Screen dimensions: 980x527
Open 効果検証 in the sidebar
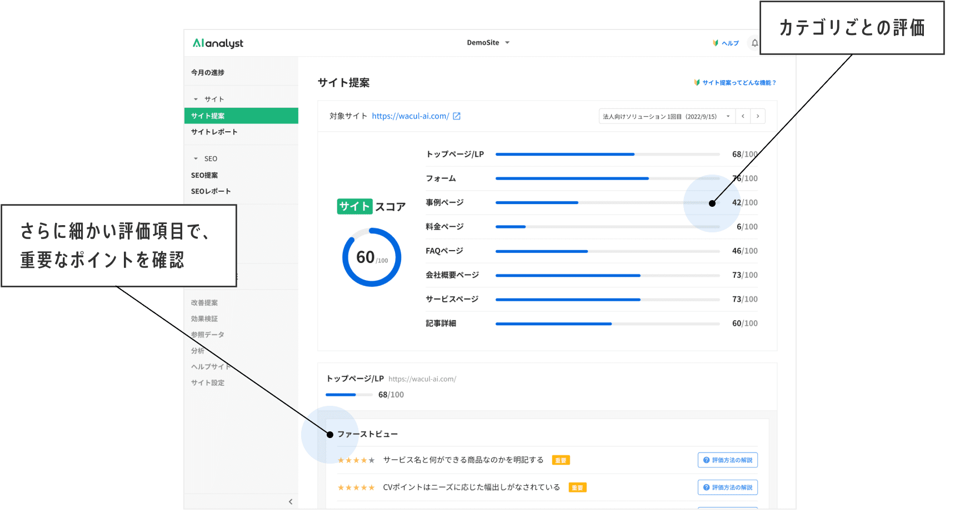[204, 319]
